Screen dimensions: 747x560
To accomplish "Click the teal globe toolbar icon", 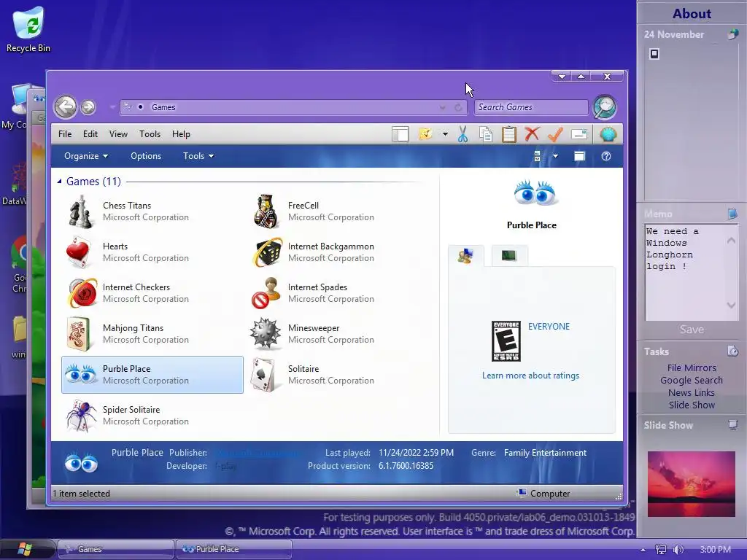I will (608, 134).
